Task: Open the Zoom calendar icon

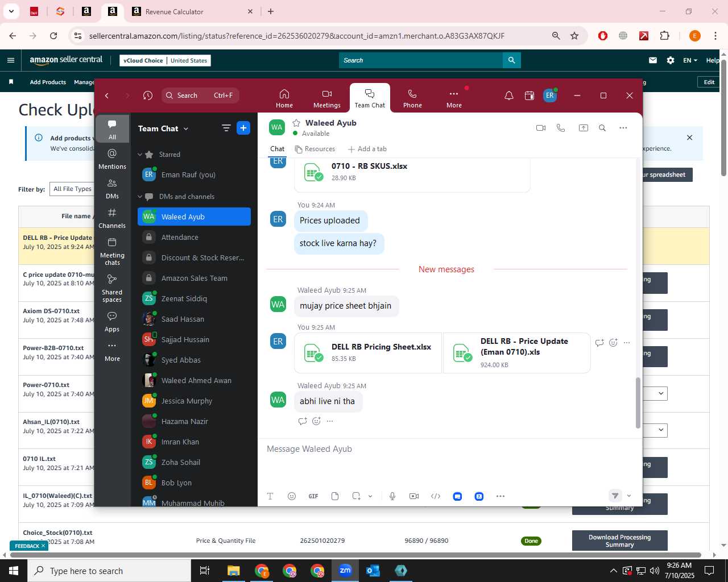Action: pyautogui.click(x=530, y=95)
